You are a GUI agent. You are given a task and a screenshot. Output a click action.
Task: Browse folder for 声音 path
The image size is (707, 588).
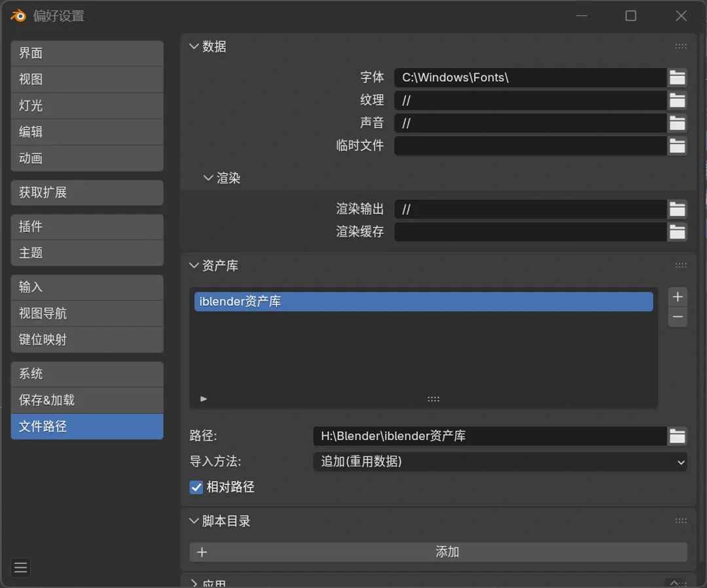[x=677, y=123]
